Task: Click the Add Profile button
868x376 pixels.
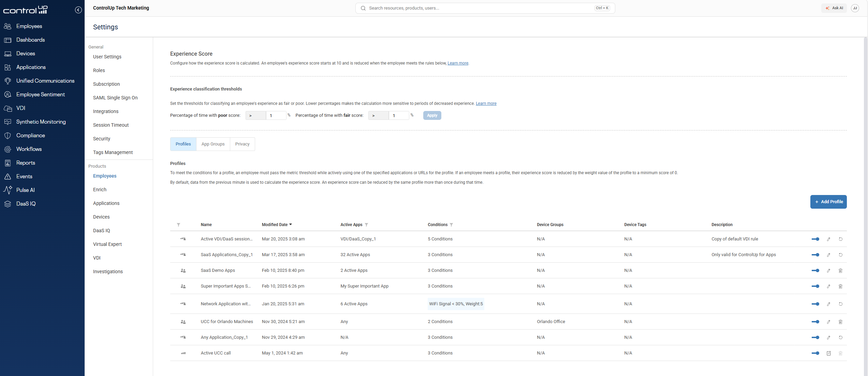Action: click(828, 202)
